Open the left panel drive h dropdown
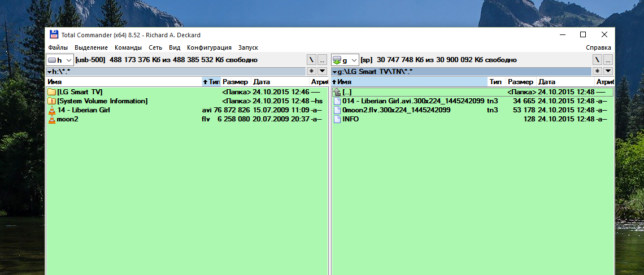Screen dimensions: 644x275 60,60
